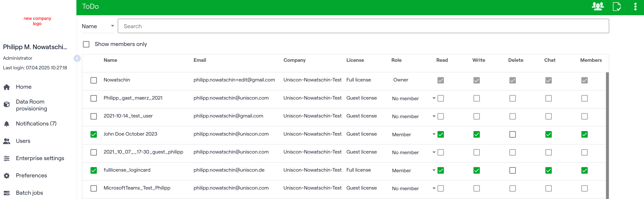Open the three-dot more options menu
Viewport: 644px width, 199px height.
click(x=635, y=7)
